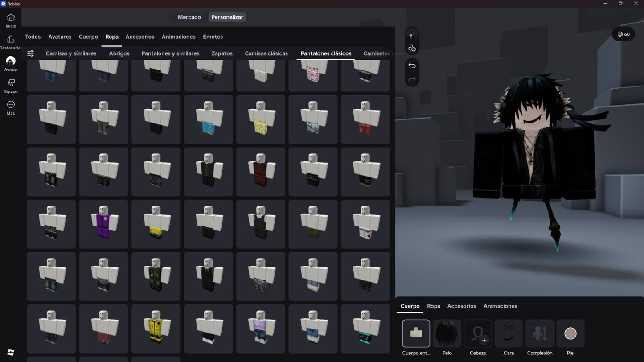The height and width of the screenshot is (362, 644).
Task: Pick the olive green pants thumbnail
Action: tap(313, 224)
